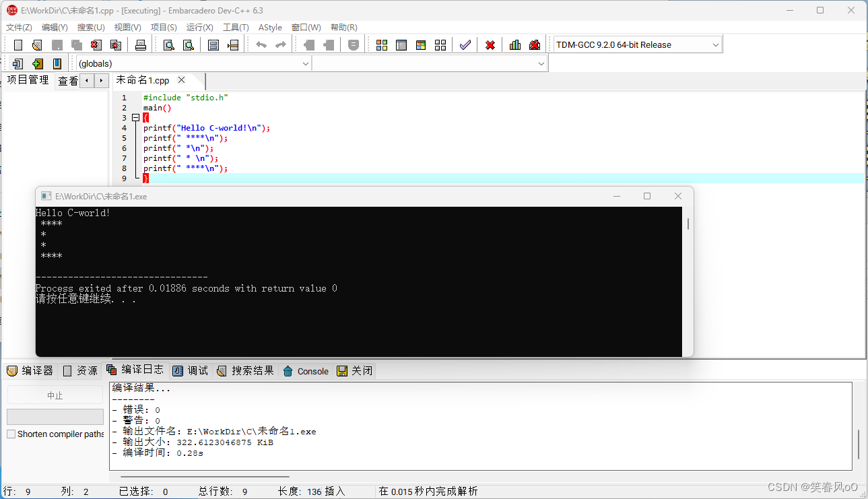Collapse the code fold at line 3
Screen dimensions: 868x499
click(x=136, y=118)
